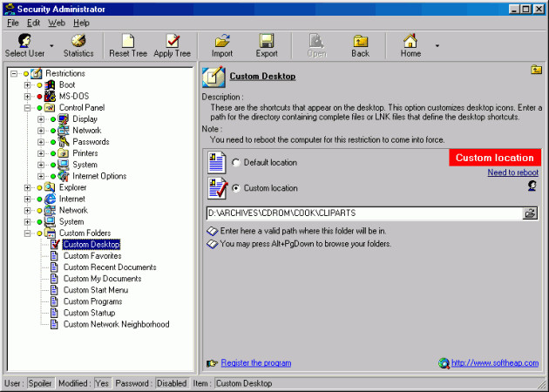Open the Select User toolbar button

tap(24, 45)
